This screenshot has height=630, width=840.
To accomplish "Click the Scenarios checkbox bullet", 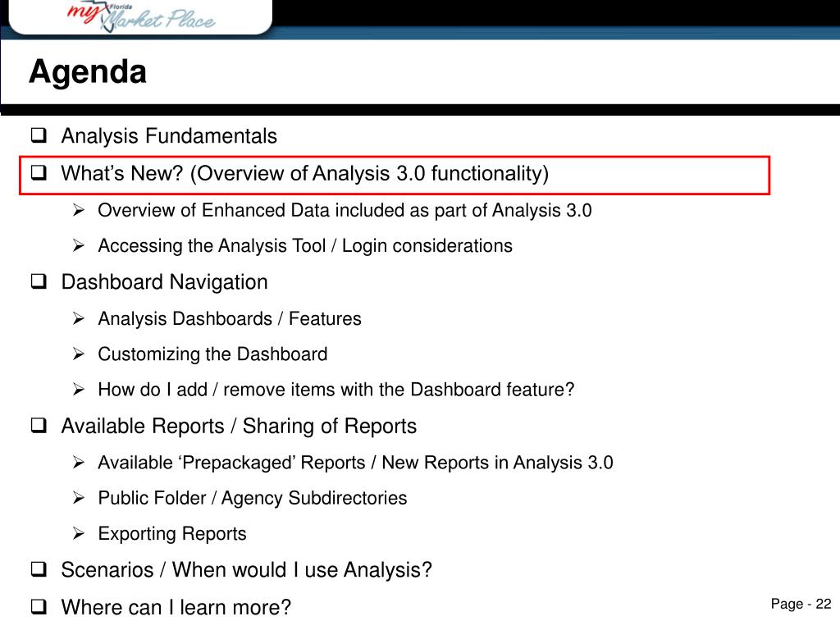I will coord(39,569).
